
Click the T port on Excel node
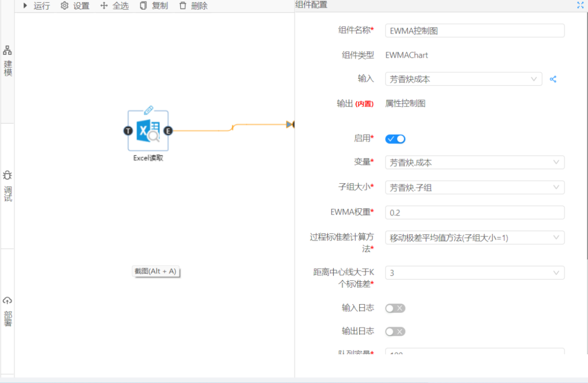click(x=128, y=131)
